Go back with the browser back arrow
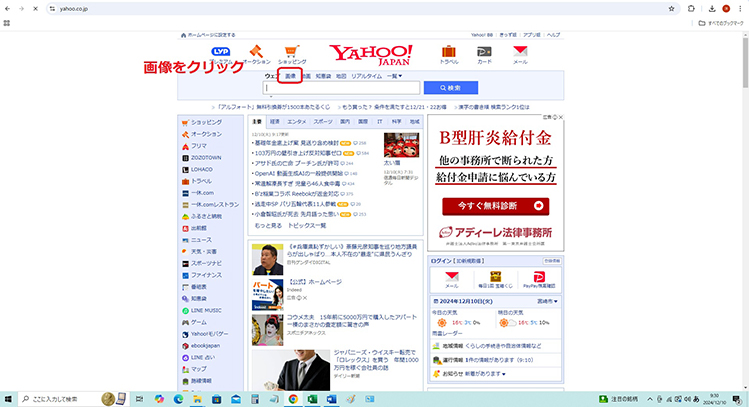Screen dimensions: 749x407 [8, 9]
